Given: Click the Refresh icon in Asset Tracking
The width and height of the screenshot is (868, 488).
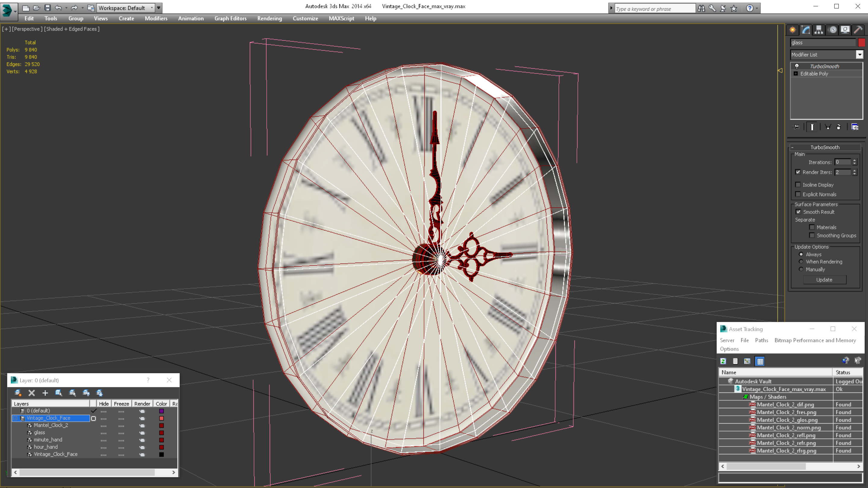Looking at the screenshot, I should pos(723,361).
